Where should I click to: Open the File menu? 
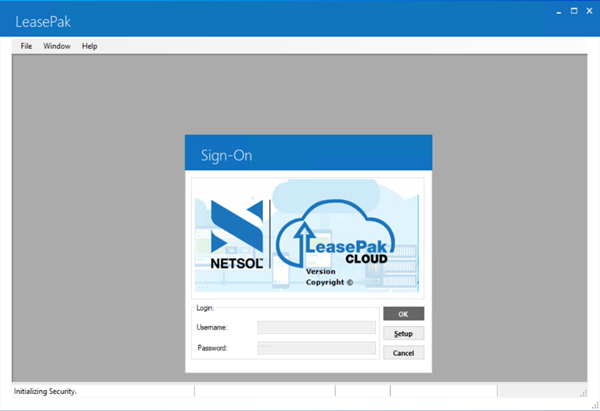[26, 46]
